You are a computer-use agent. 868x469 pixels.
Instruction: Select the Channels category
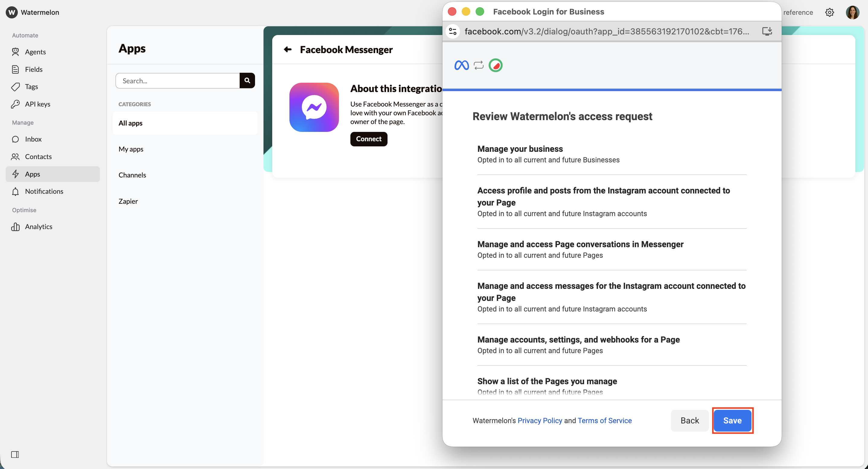pos(132,175)
